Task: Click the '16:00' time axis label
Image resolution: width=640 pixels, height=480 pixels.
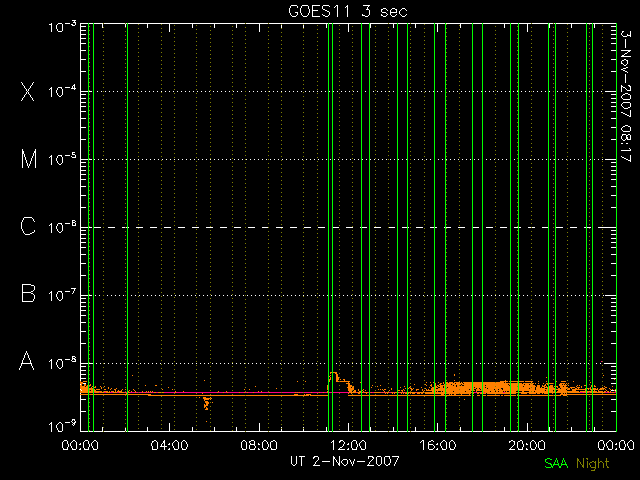Action: pyautogui.click(x=438, y=445)
